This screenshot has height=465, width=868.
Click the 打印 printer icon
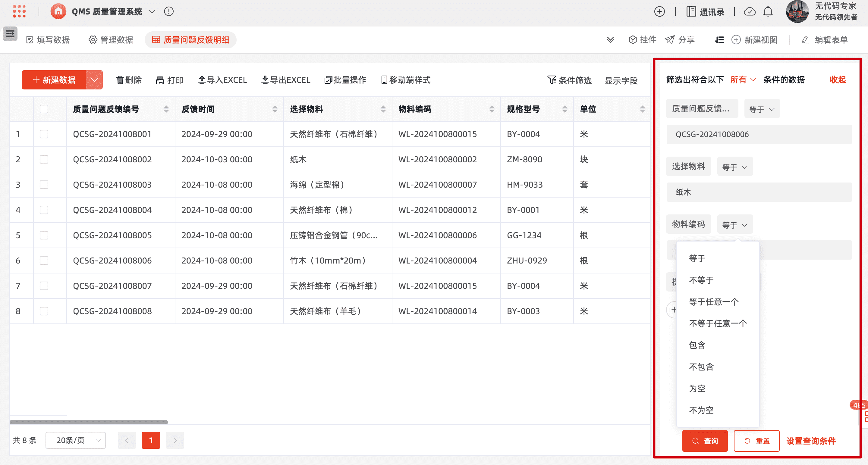[160, 80]
